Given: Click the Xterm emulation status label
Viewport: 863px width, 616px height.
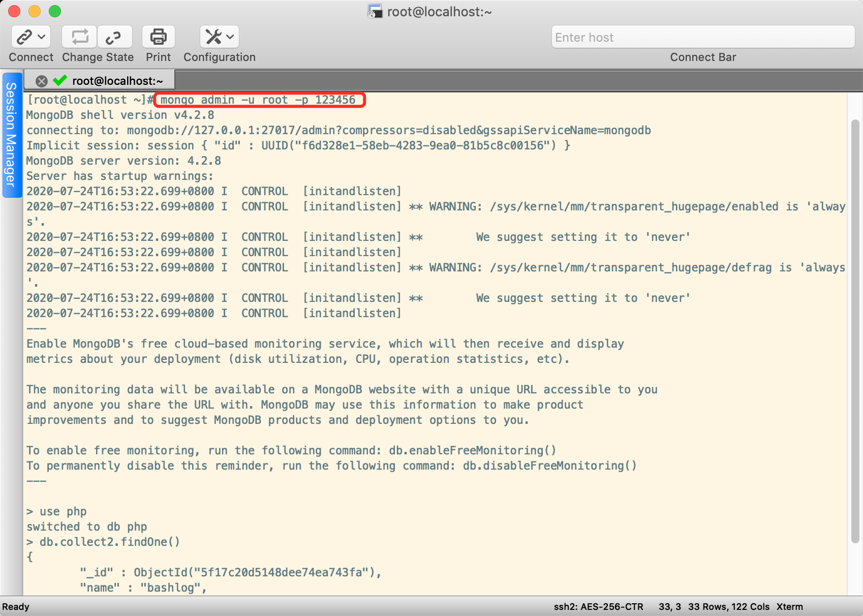Looking at the screenshot, I should (x=789, y=607).
